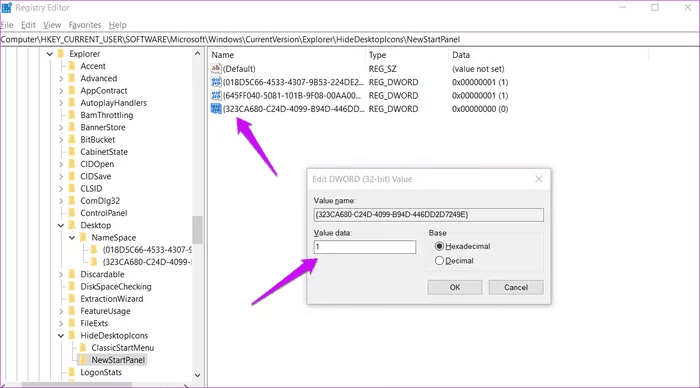Expand the Discardable key
The image size is (700, 388).
61,275
